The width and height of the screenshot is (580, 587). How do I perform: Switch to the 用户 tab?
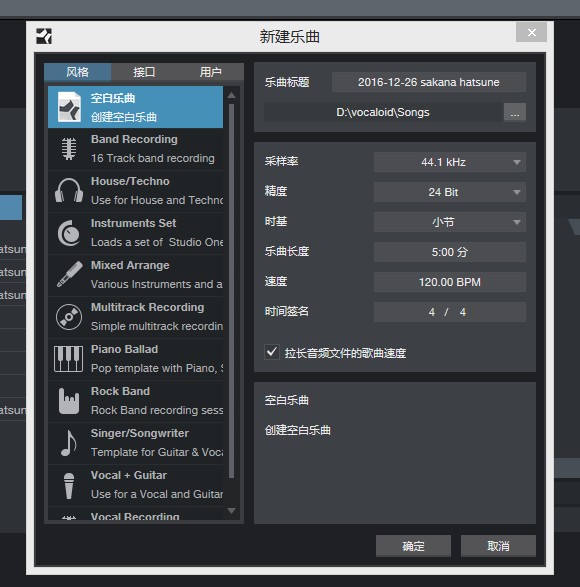click(x=210, y=72)
